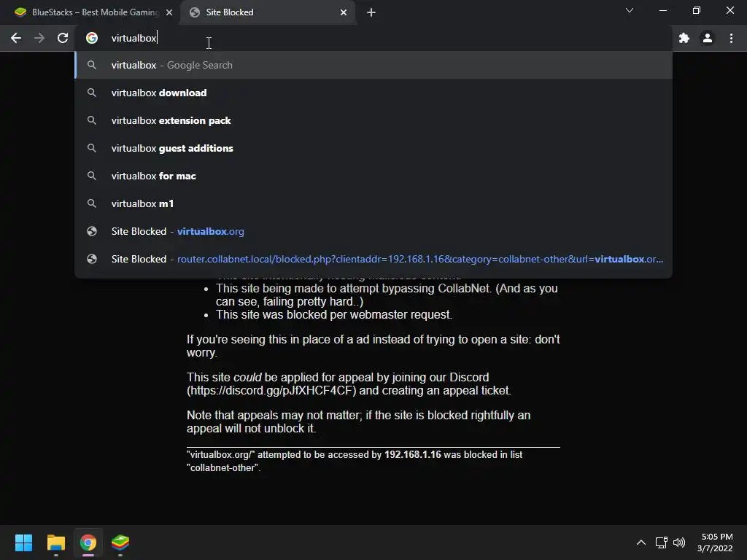
Task: Expand the tab search chevron
Action: click(630, 10)
